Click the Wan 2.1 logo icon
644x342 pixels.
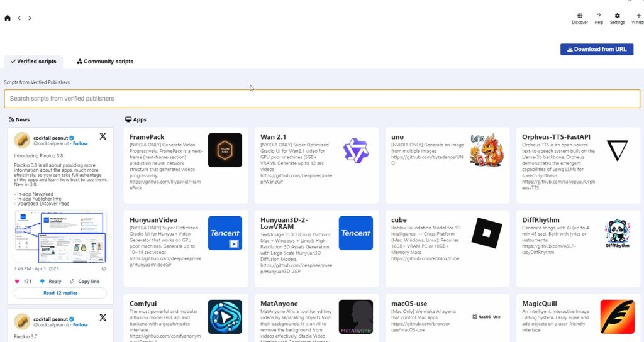coord(355,150)
